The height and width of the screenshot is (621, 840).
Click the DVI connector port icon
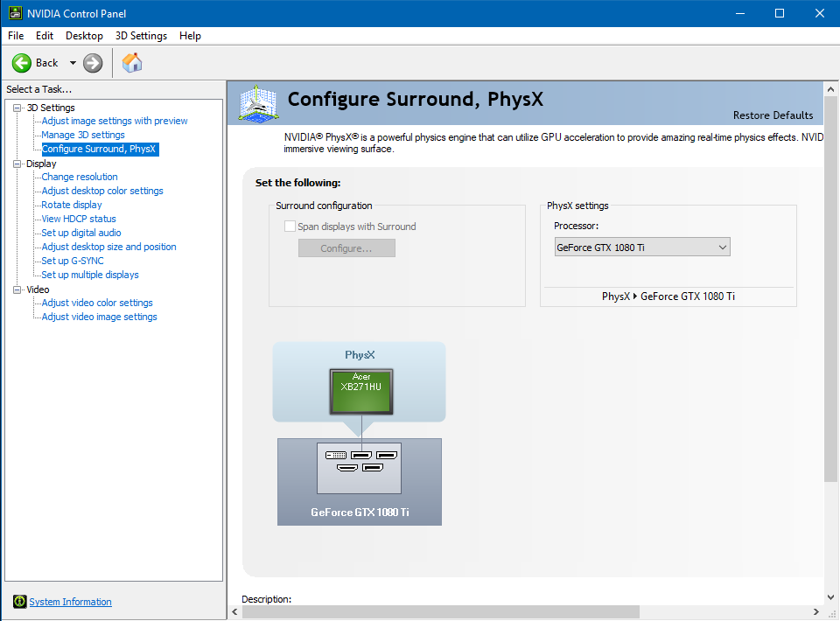336,455
